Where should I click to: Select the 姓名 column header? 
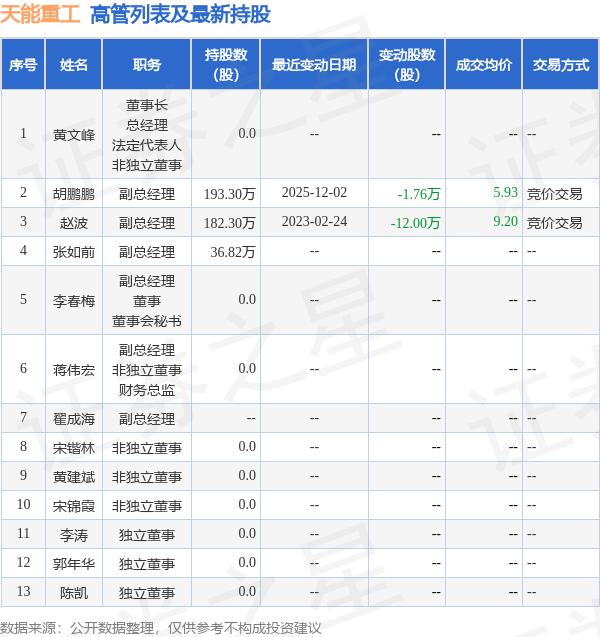(x=74, y=65)
